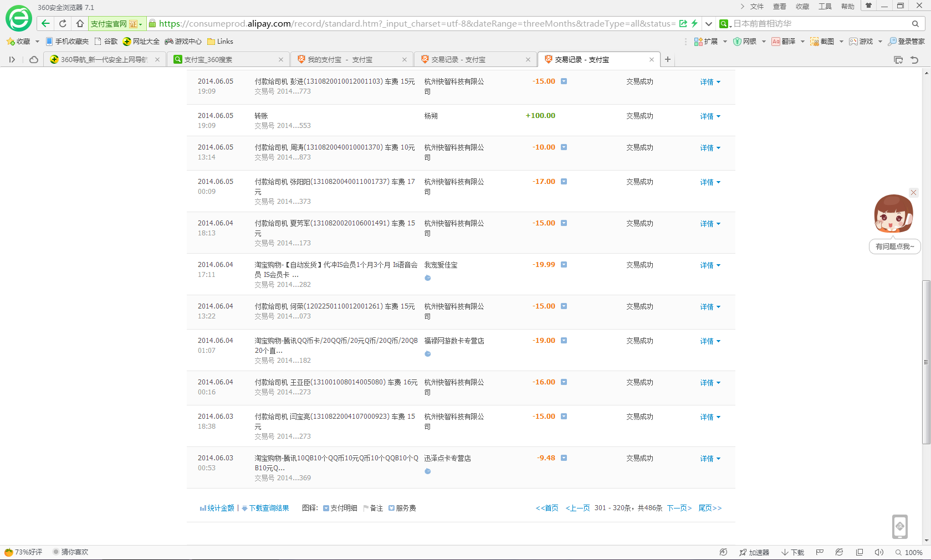This screenshot has width=931, height=560.
Task: Click the browser back arrow button
Action: [x=45, y=24]
